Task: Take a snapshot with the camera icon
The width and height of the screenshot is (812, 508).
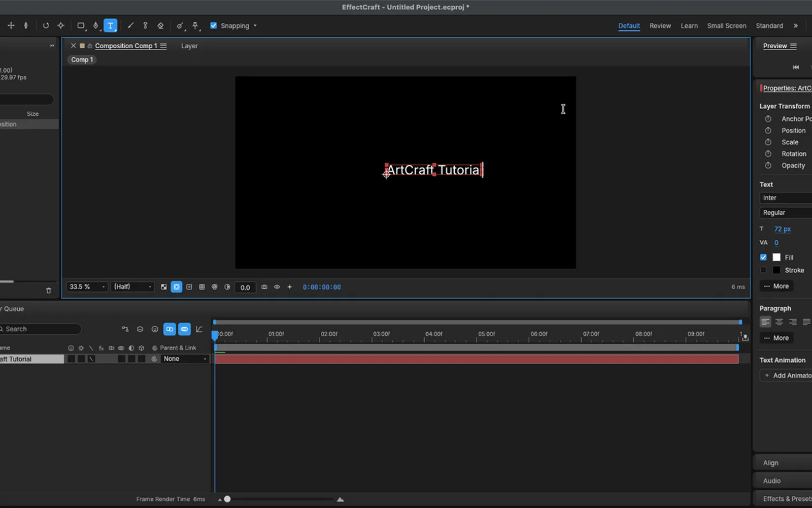Action: click(x=264, y=287)
